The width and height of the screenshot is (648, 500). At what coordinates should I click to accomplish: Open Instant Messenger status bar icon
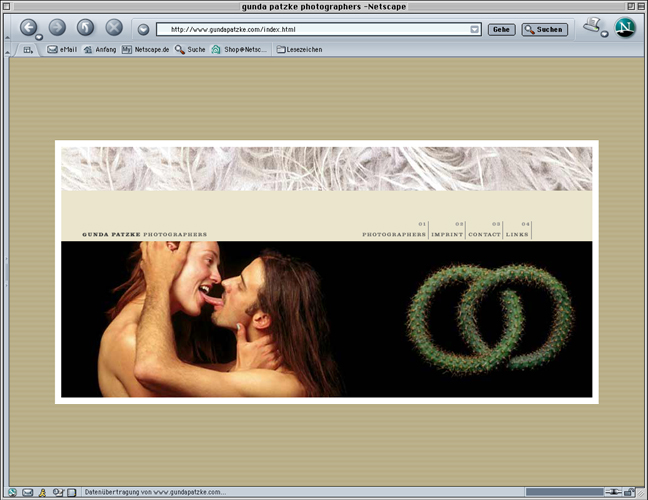click(42, 492)
